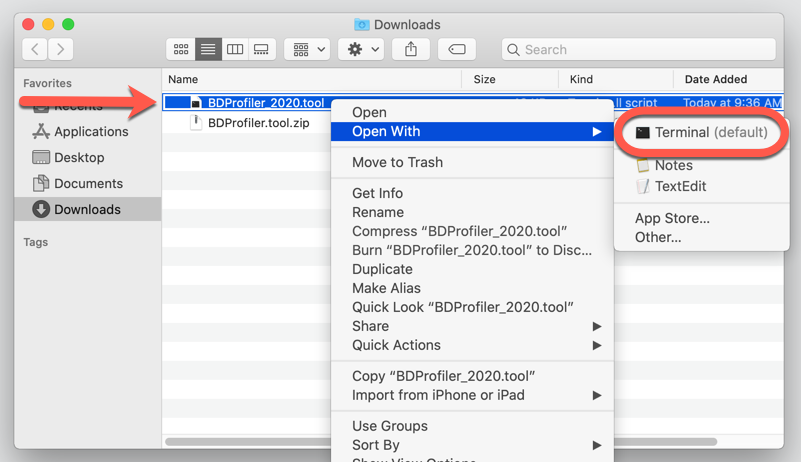Viewport: 801px width, 462px height.
Task: Click the Edit Tags toolbar button
Action: [457, 50]
